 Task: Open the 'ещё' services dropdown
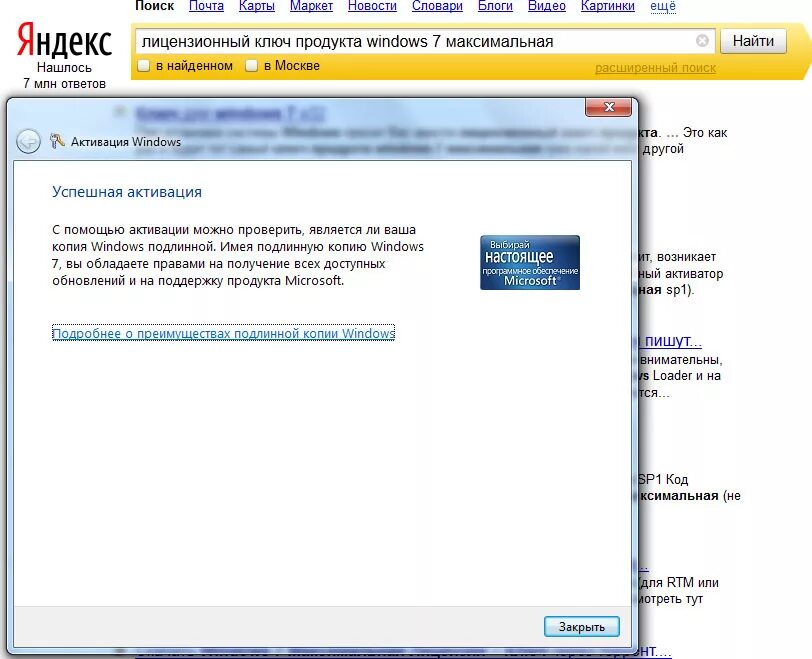click(x=663, y=6)
